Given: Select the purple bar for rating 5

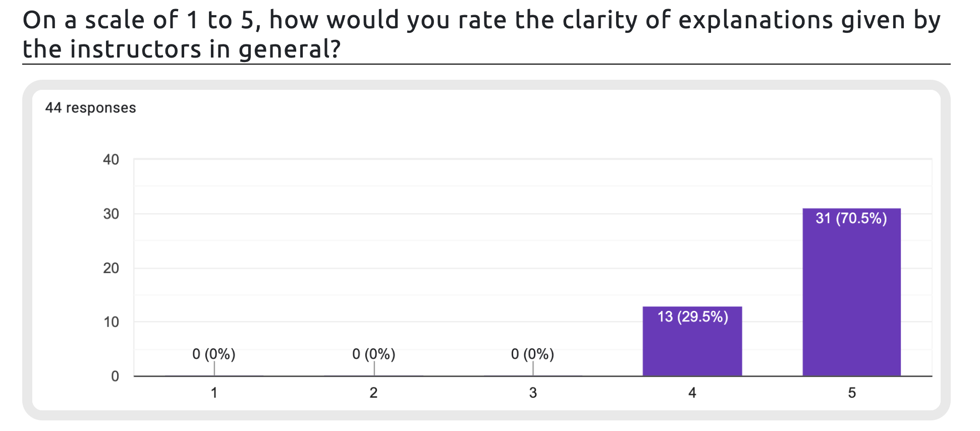Looking at the screenshot, I should pos(851,298).
